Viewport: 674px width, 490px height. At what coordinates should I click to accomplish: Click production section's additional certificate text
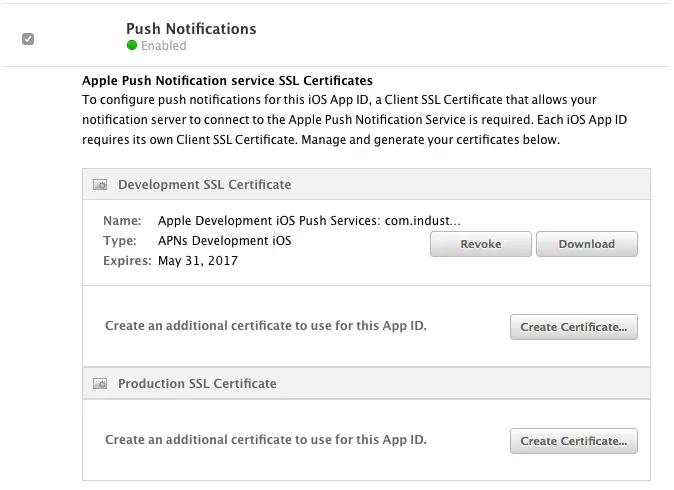coord(266,440)
